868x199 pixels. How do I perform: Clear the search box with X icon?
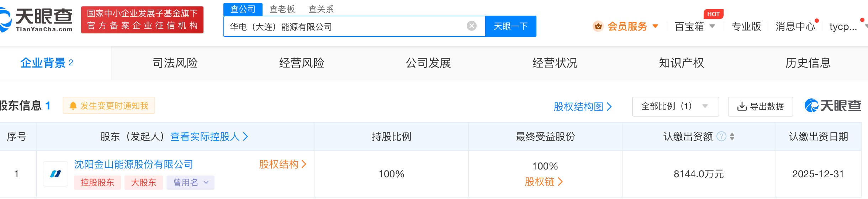pos(472,26)
